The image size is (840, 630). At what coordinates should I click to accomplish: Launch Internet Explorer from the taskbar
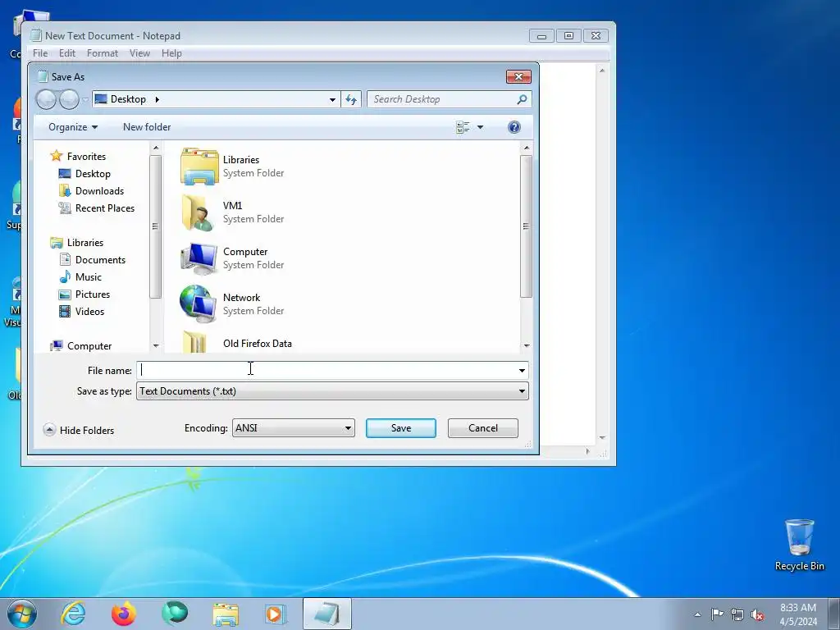pyautogui.click(x=73, y=614)
